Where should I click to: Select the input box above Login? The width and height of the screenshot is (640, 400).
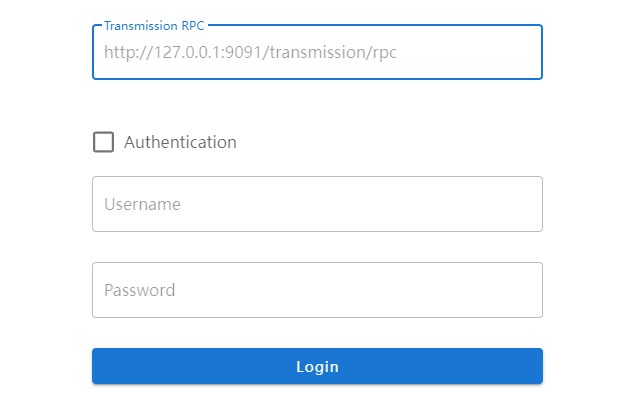(317, 290)
